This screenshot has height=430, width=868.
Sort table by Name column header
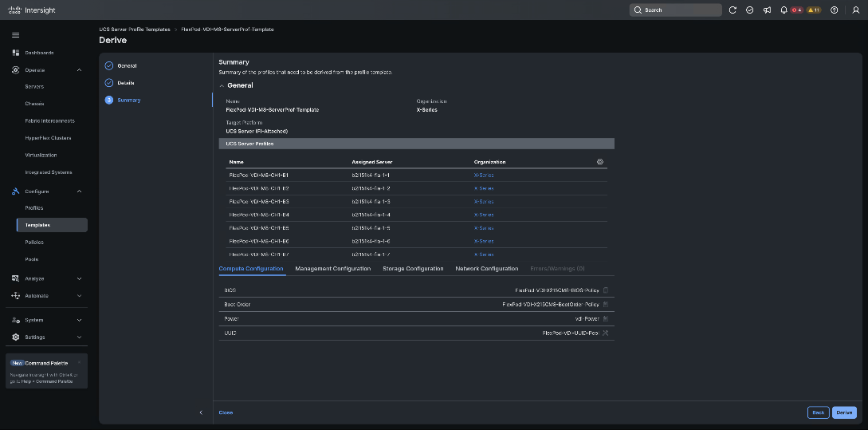click(x=237, y=162)
